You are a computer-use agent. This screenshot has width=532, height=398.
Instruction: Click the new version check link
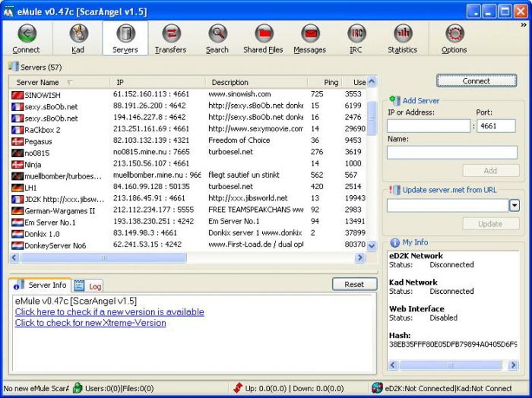click(x=110, y=312)
